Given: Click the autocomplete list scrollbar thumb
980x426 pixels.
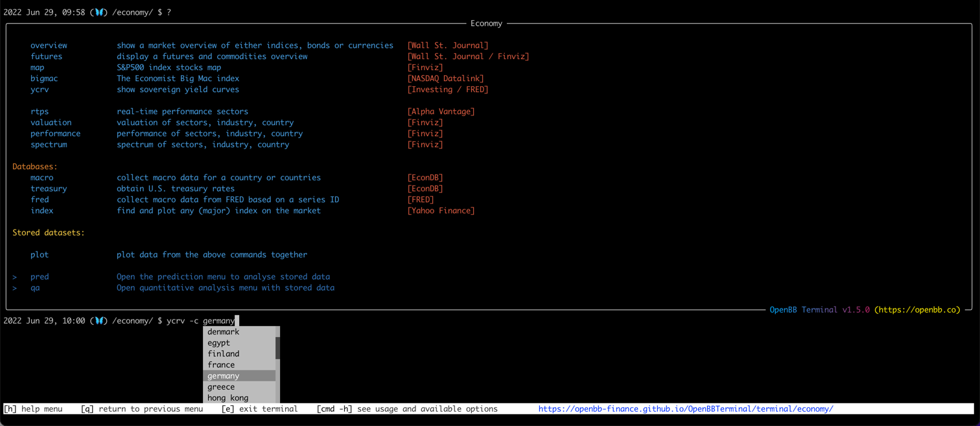Looking at the screenshot, I should (x=278, y=348).
